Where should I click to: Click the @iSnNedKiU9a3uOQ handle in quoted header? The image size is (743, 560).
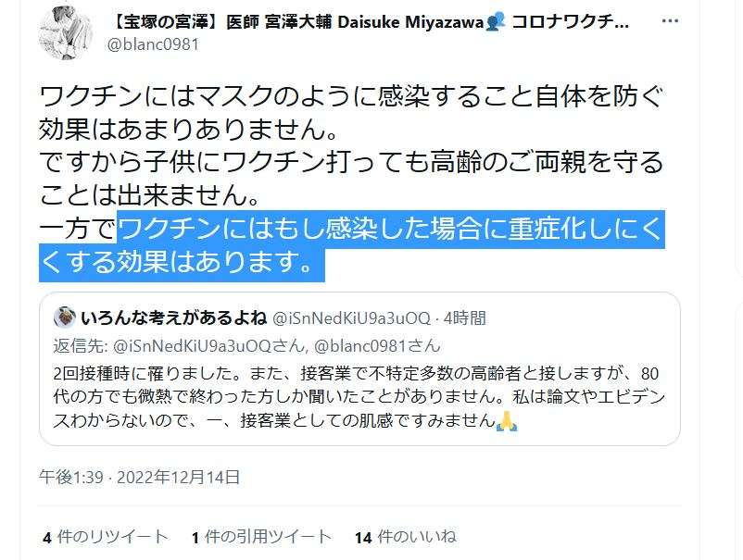tap(351, 318)
